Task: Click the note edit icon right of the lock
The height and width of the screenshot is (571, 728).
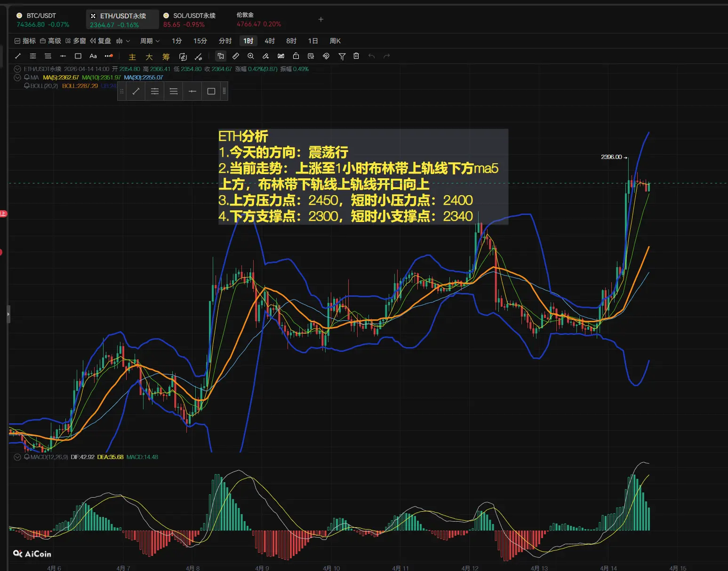Action: pos(311,56)
